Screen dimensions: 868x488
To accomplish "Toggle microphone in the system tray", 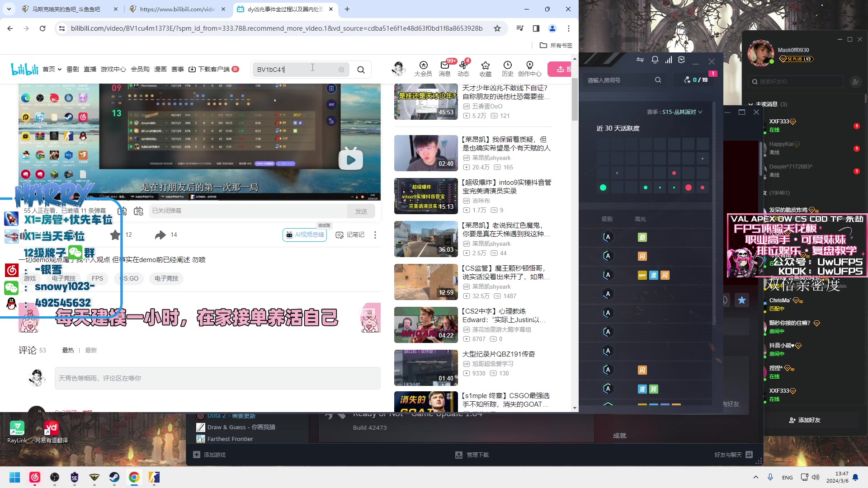I will (770, 477).
